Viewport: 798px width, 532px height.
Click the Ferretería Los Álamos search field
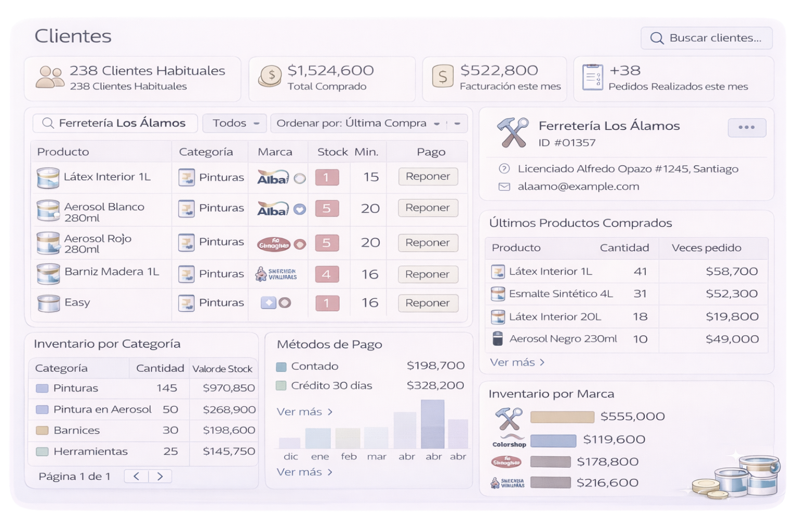(x=115, y=123)
